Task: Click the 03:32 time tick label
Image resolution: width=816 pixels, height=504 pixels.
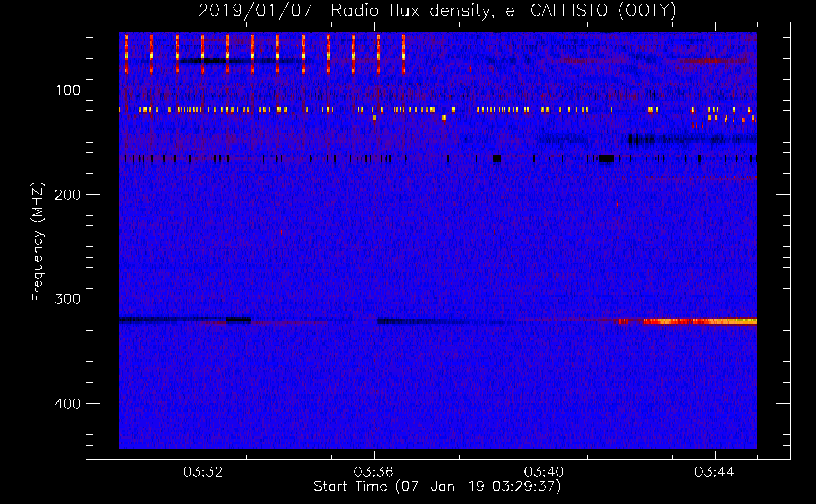Action: coord(203,472)
